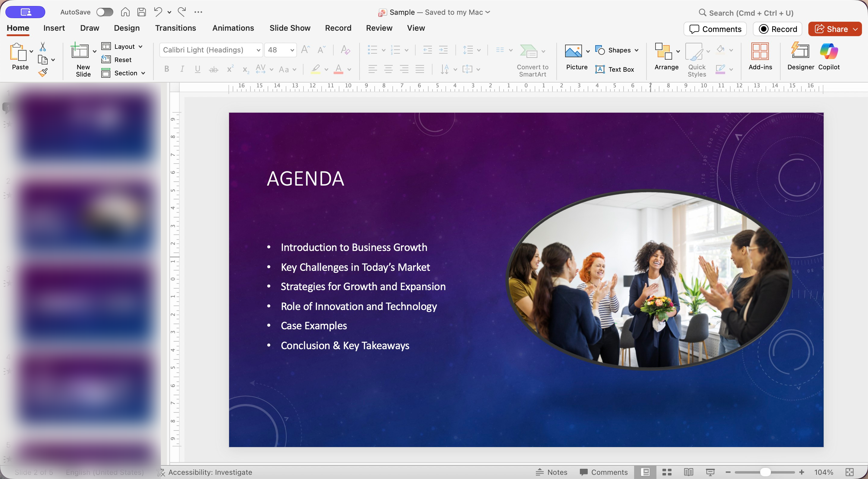Click the Format Painter brush icon
Viewport: 868px width, 479px height.
coord(43,72)
